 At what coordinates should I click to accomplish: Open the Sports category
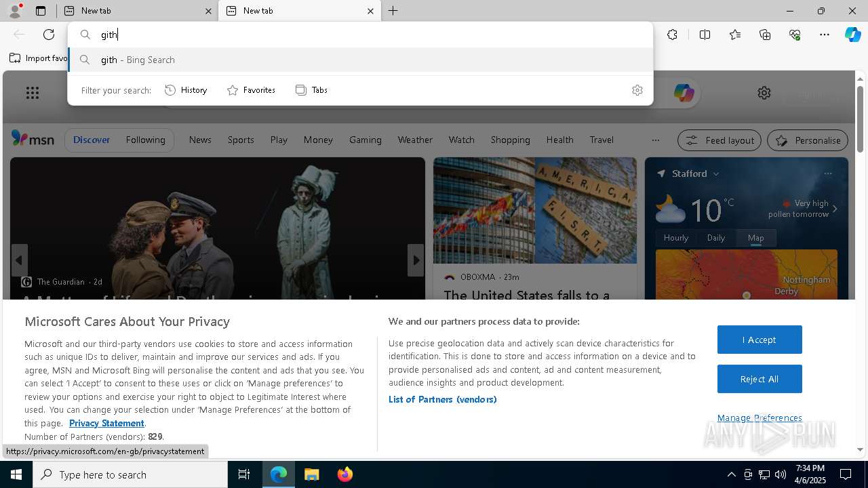point(241,140)
